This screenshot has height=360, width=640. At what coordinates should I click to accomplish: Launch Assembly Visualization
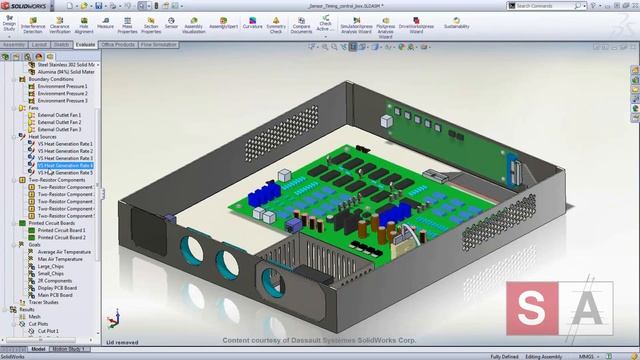(x=193, y=25)
